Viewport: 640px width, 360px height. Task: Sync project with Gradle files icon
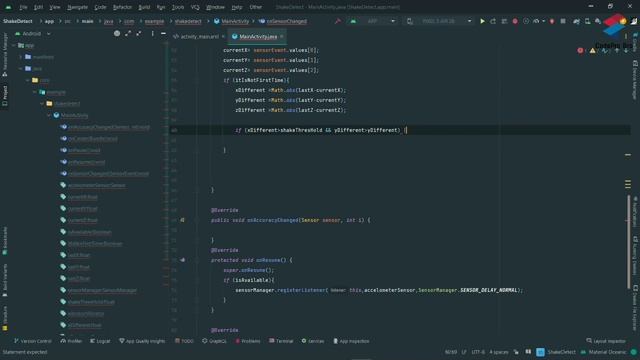tap(576, 21)
